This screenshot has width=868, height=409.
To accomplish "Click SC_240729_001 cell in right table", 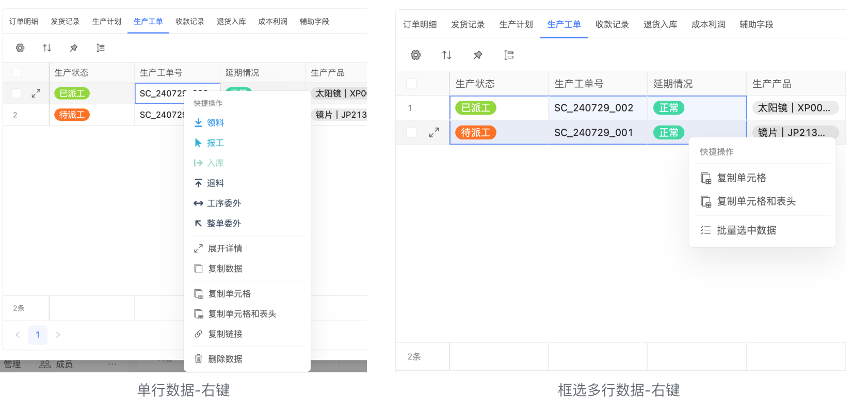I will point(598,133).
